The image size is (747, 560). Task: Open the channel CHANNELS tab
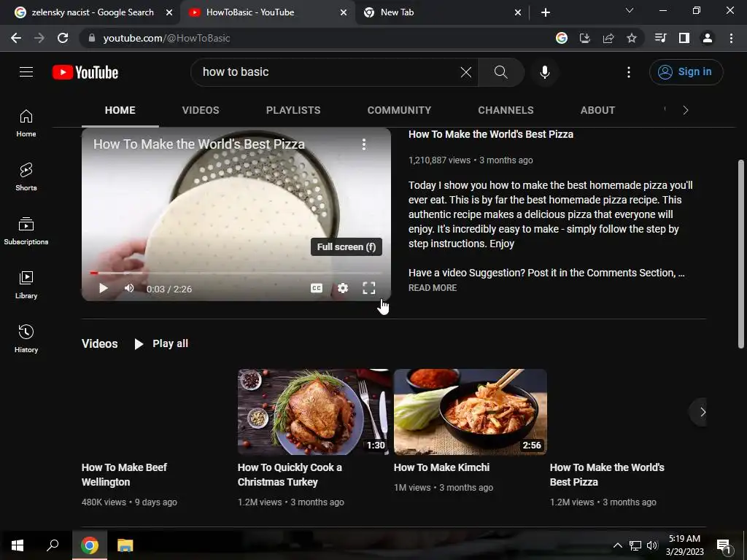[x=506, y=110]
